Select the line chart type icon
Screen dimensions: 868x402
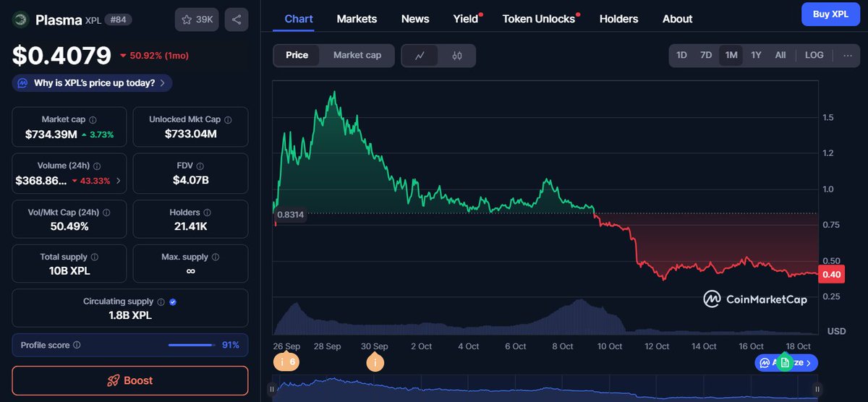420,56
